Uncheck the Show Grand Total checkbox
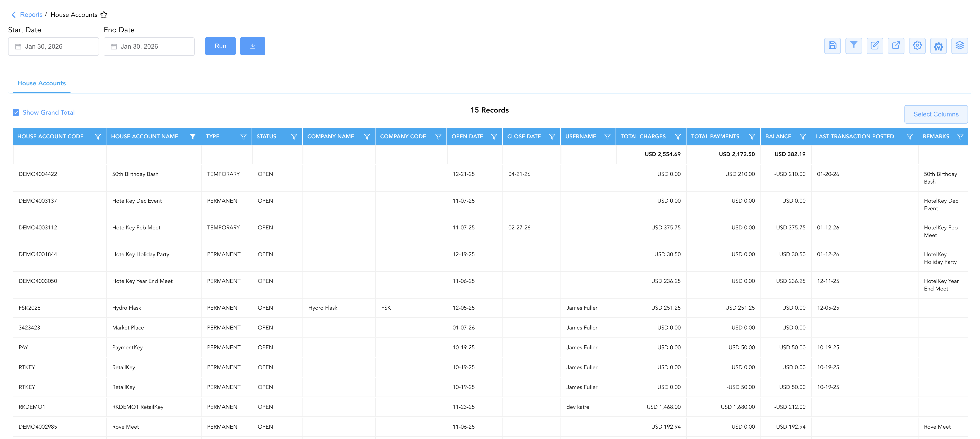 pyautogui.click(x=16, y=113)
